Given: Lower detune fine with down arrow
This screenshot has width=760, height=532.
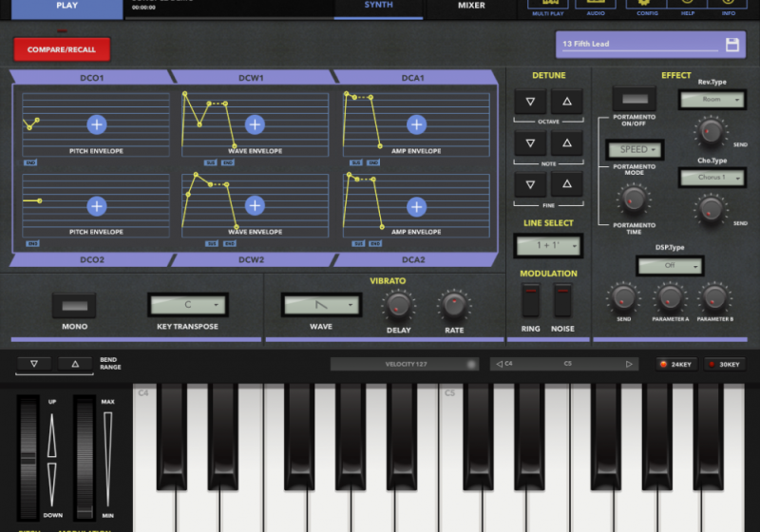Looking at the screenshot, I should [x=530, y=184].
